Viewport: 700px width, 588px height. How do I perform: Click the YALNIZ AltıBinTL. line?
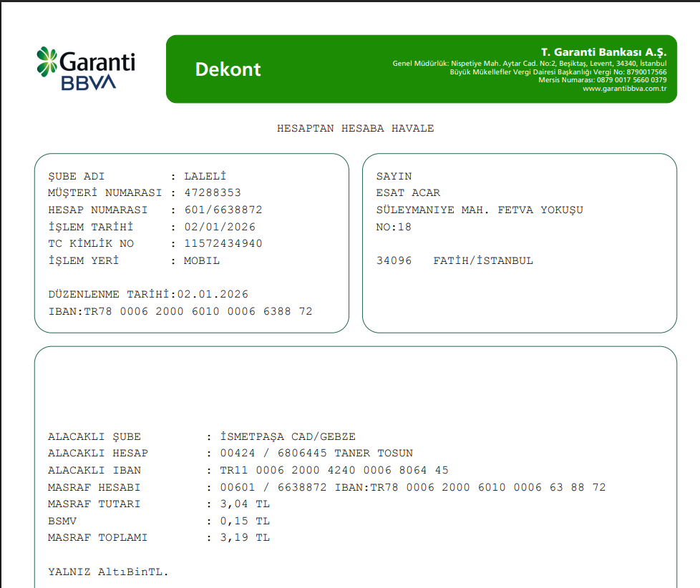tap(108, 572)
